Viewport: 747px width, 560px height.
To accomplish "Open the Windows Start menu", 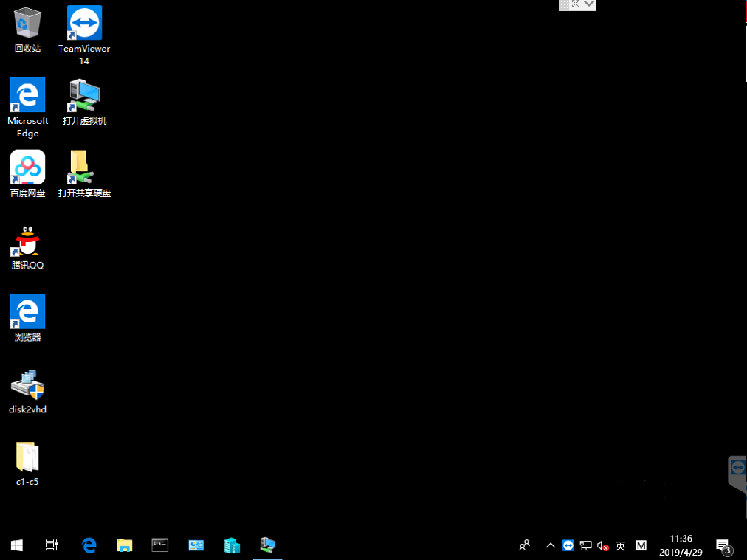I will click(x=17, y=545).
